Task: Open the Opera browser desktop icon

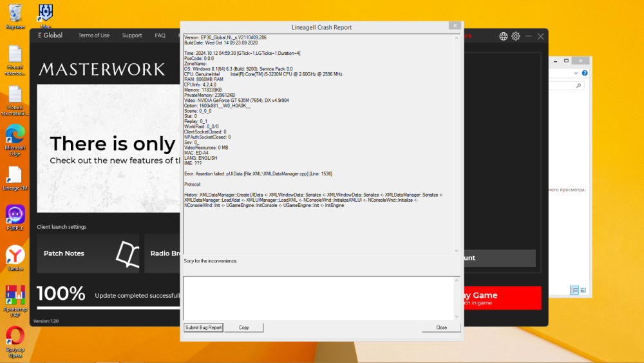Action: 15,337
